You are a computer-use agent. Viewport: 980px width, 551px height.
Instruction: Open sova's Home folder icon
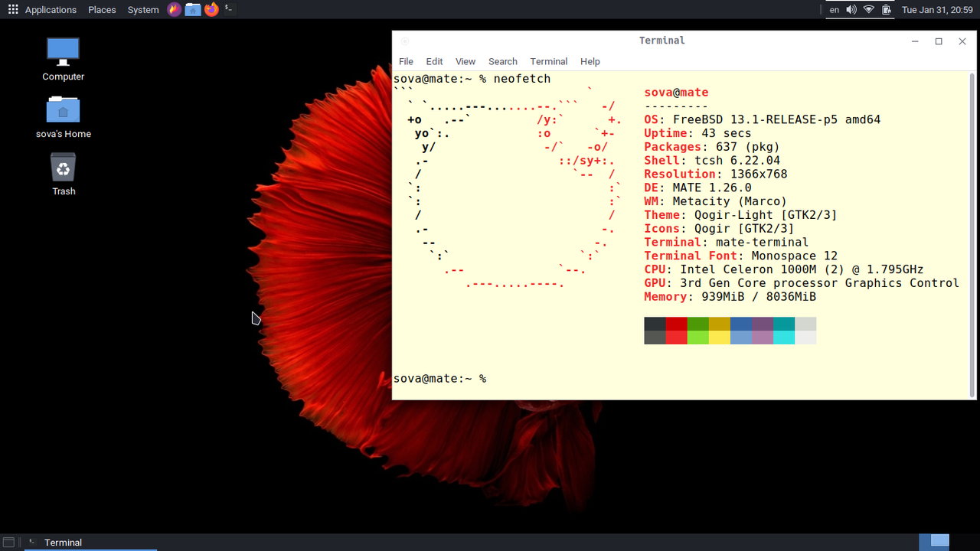point(63,109)
